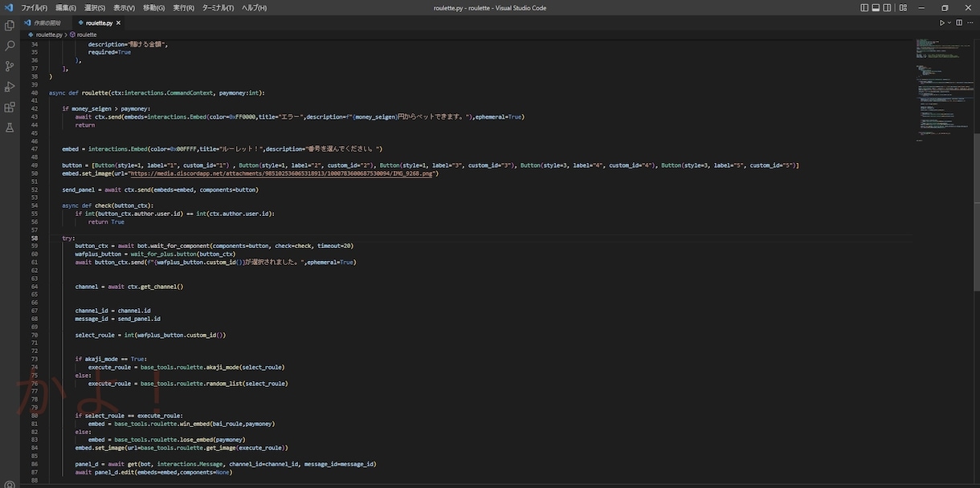The height and width of the screenshot is (488, 980).
Task: Click 'select_roule = int(' line 70
Action: [150, 335]
